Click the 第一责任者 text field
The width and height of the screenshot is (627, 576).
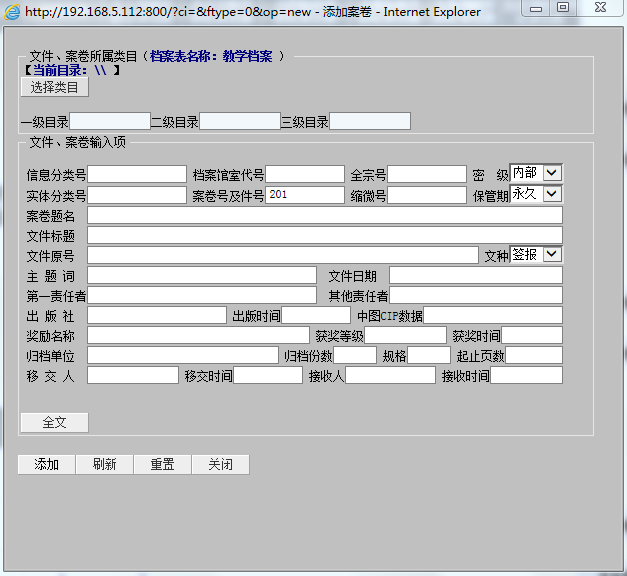click(x=202, y=295)
